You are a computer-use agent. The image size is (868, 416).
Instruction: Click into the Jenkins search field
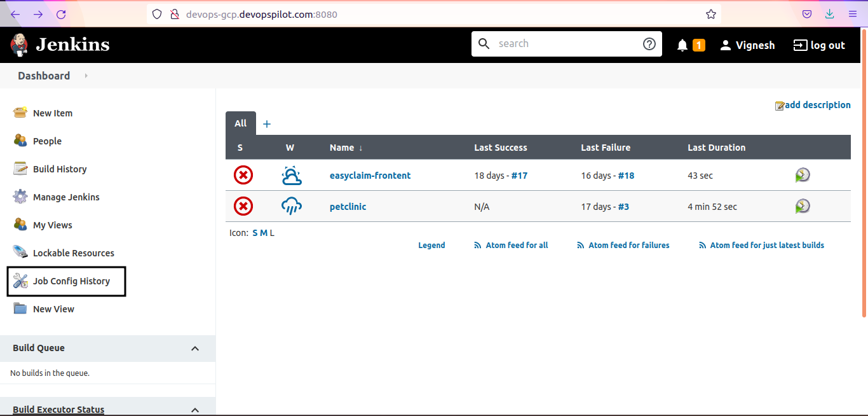[x=567, y=44]
